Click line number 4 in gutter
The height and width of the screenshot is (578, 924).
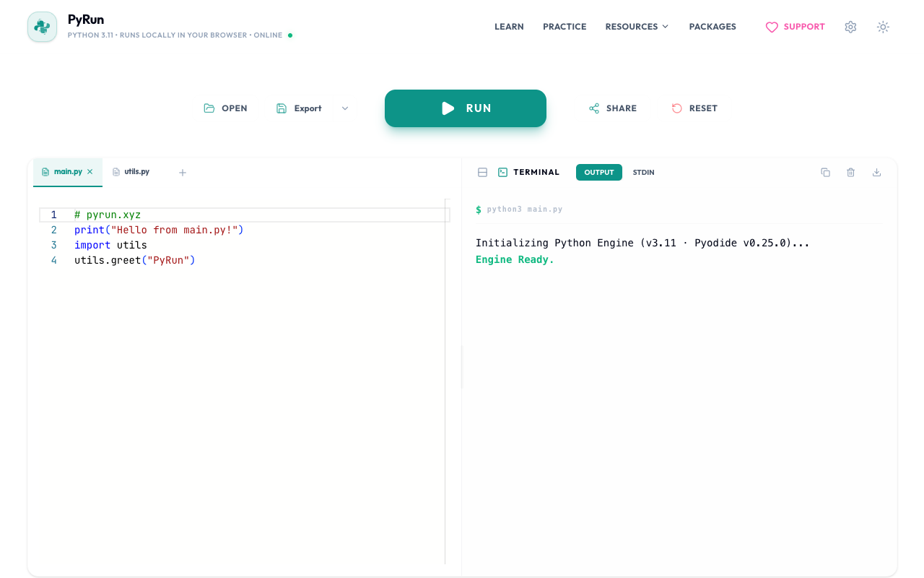(53, 260)
